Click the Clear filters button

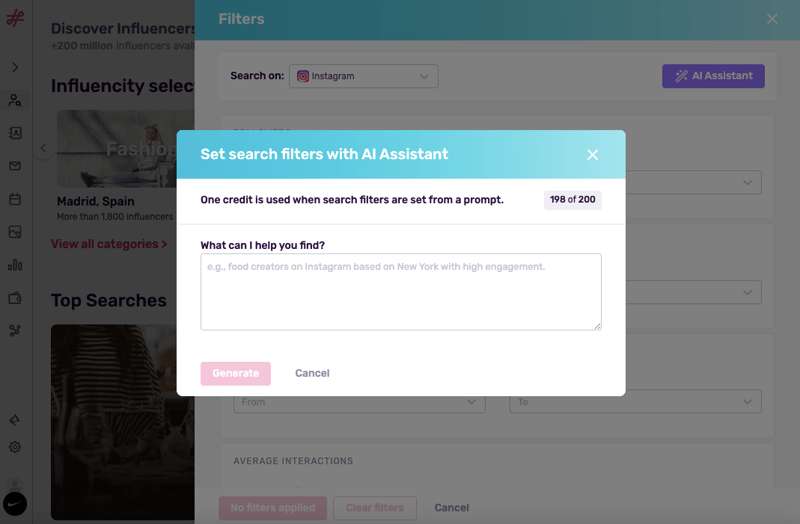pyautogui.click(x=374, y=508)
